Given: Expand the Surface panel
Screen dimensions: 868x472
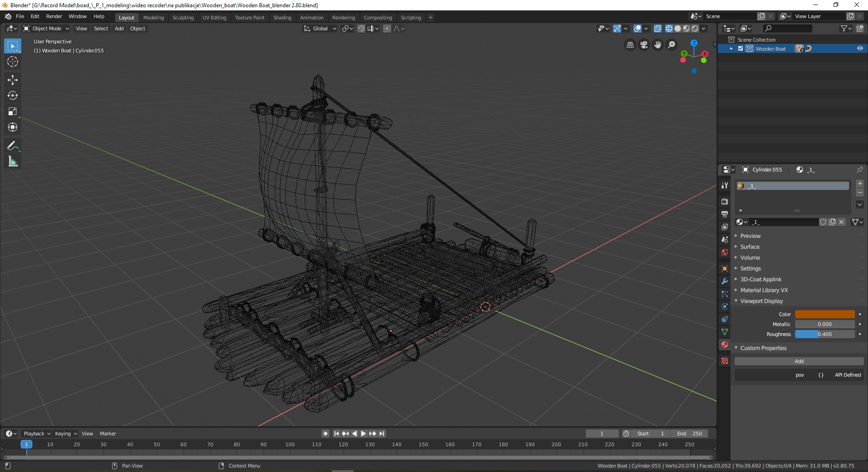Looking at the screenshot, I should pyautogui.click(x=750, y=247).
